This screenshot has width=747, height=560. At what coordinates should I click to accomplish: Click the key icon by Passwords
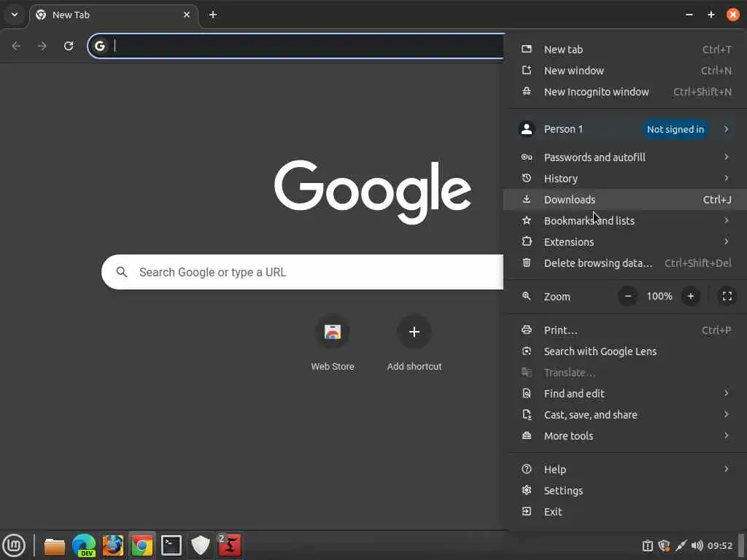point(527,157)
